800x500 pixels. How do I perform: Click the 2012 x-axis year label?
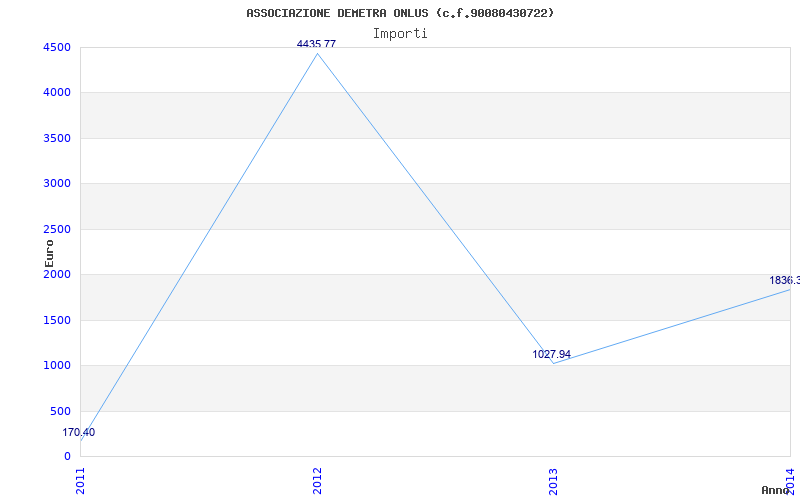coord(317,481)
